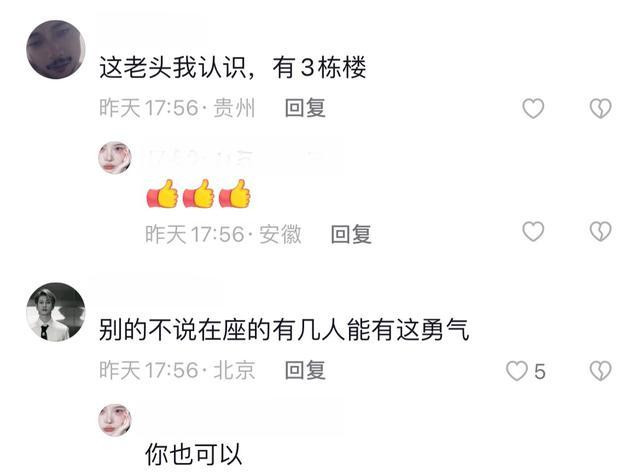The width and height of the screenshot is (640, 475).
Task: Open avatar of the Anhui emoji replier
Action: pyautogui.click(x=115, y=158)
